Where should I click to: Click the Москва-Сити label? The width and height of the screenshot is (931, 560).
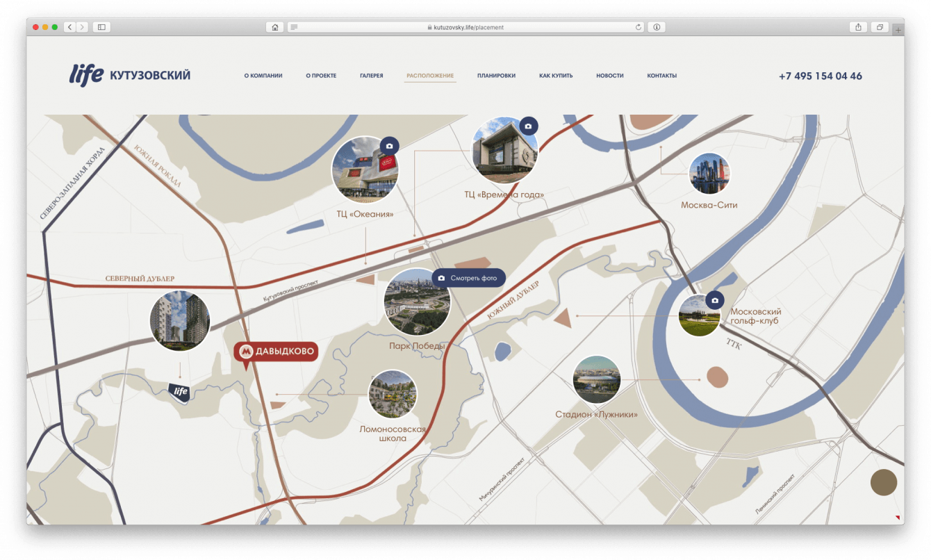(709, 205)
